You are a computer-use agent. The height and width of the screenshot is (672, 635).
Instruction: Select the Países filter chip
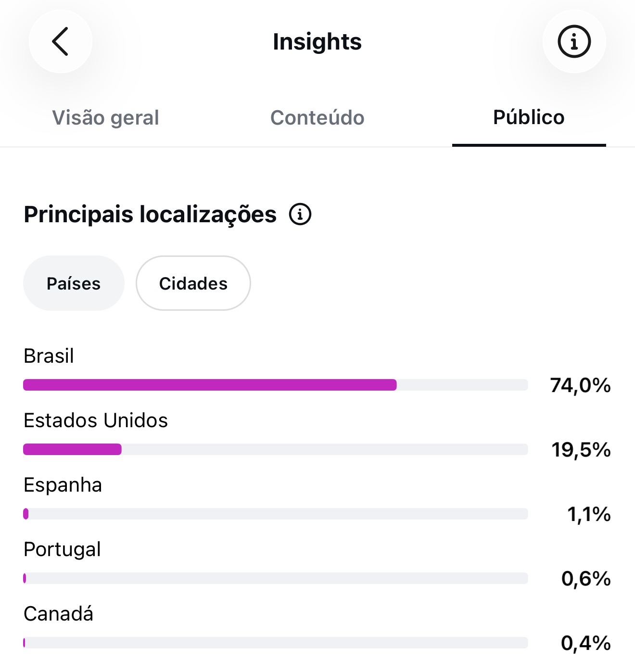[74, 283]
